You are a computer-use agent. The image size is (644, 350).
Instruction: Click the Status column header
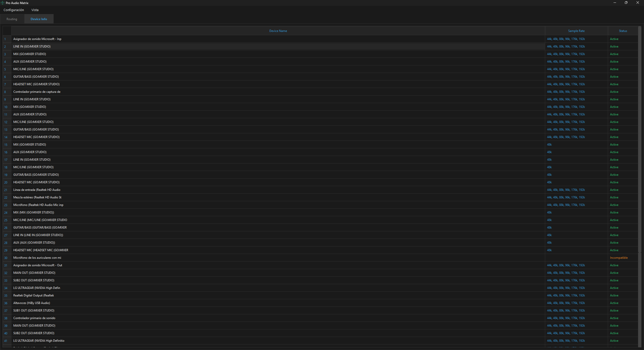click(623, 31)
